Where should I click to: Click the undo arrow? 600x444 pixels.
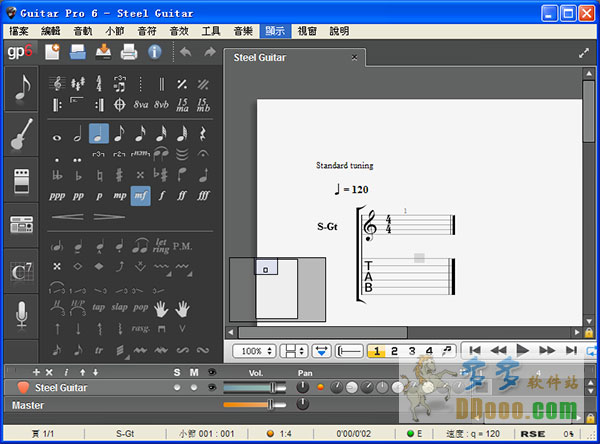pos(186,52)
